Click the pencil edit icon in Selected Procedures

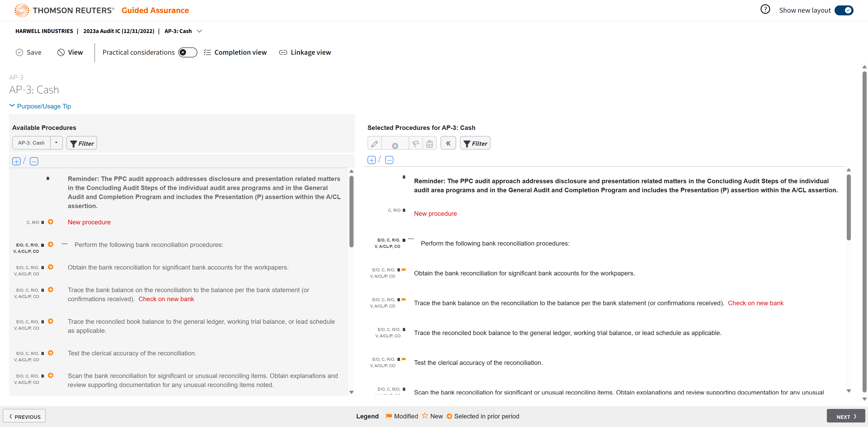click(x=374, y=144)
